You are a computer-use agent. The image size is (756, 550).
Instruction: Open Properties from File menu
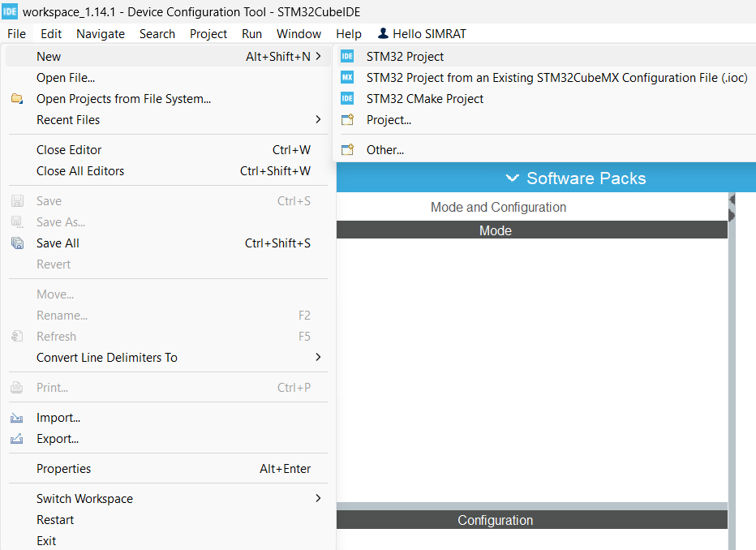tap(168, 469)
